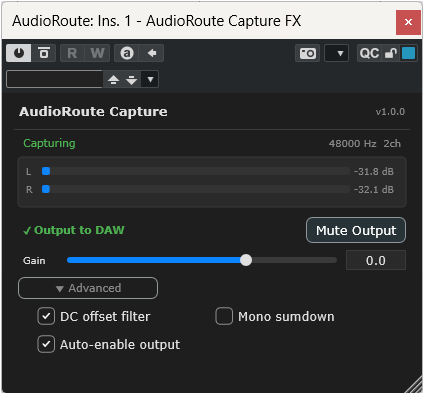This screenshot has width=424, height=394.
Task: Toggle A/B settings comparison icon
Action: coord(127,53)
